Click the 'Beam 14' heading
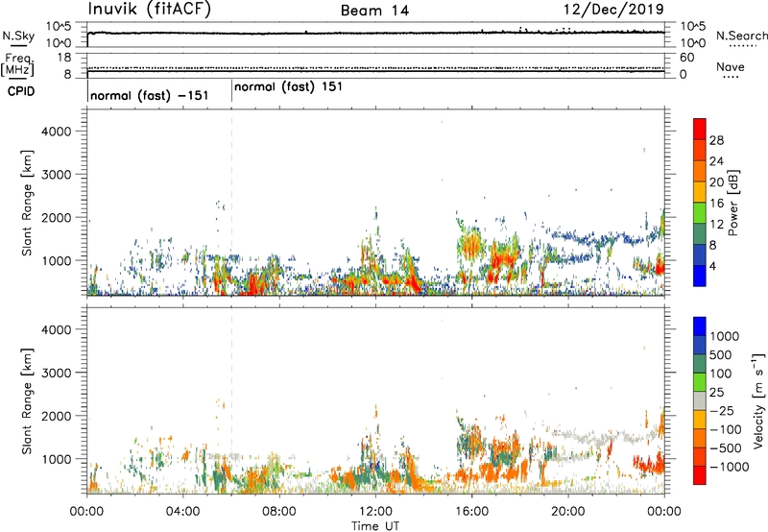This screenshot has width=768, height=532. pos(374,11)
